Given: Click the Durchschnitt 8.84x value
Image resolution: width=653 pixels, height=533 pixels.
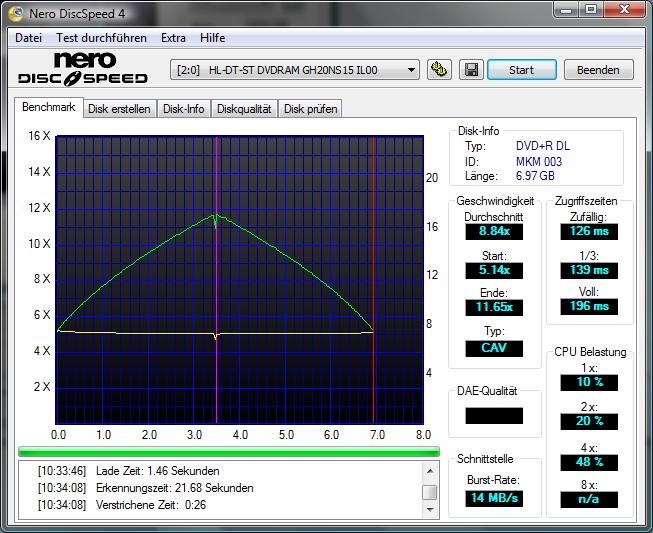Looking at the screenshot, I should pyautogui.click(x=494, y=231).
